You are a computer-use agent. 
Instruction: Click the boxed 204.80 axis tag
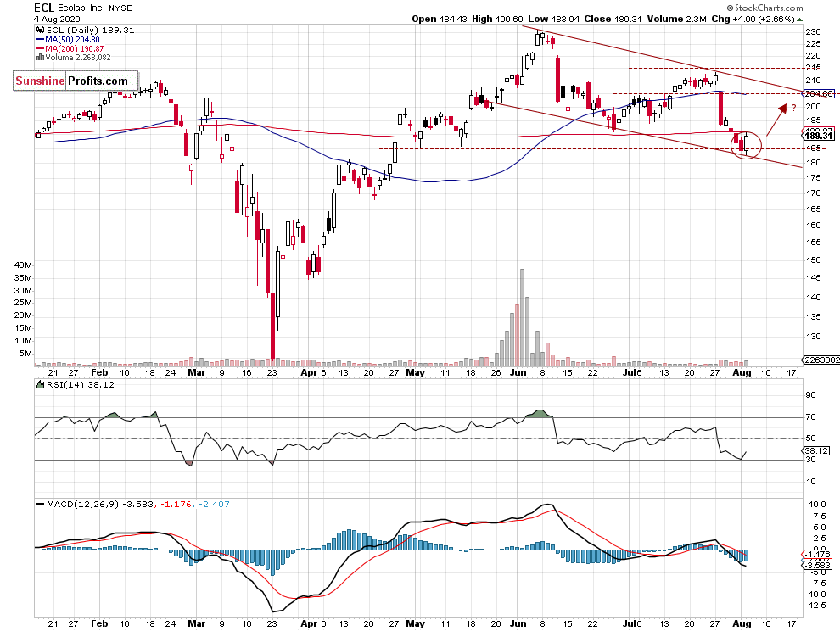click(819, 93)
